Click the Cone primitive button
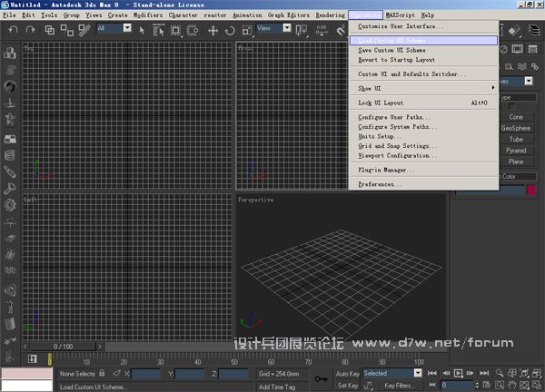The image size is (545, 392). point(516,117)
